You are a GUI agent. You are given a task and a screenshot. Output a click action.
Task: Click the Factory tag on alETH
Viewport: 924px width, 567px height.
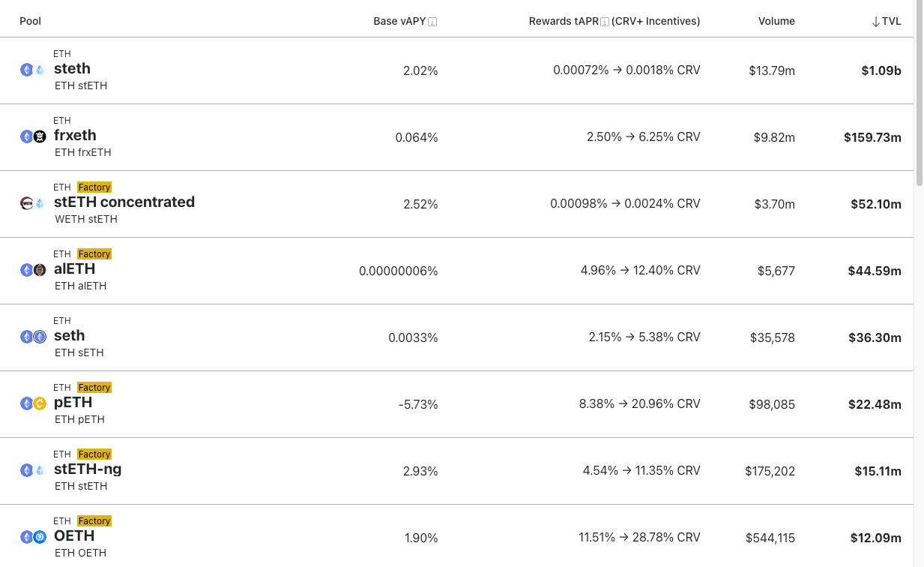94,254
